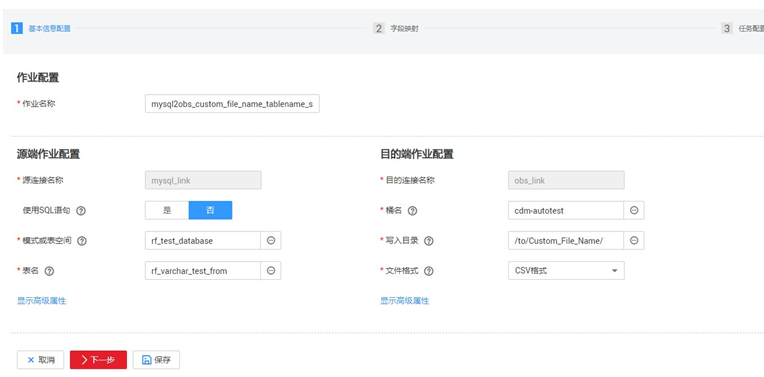This screenshot has width=764, height=377.
Task: Open the CSV格式 file format dropdown
Action: coord(566,271)
